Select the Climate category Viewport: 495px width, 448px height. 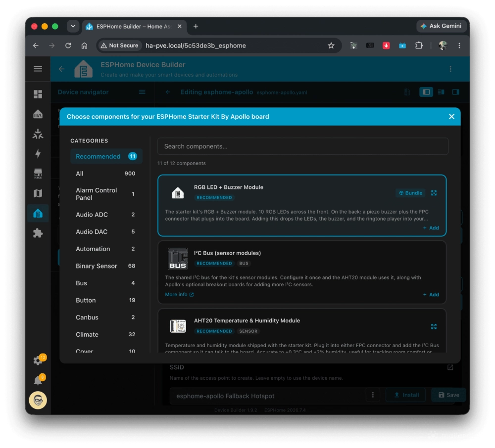(x=106, y=334)
